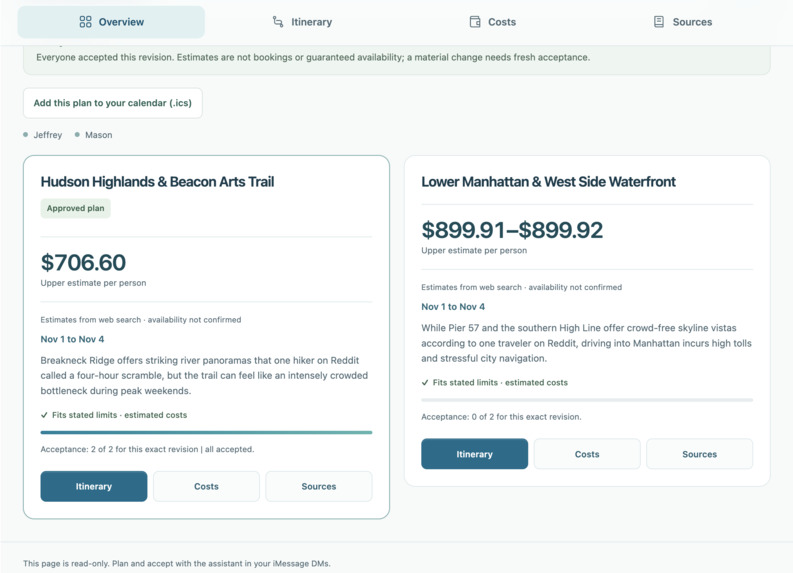The image size is (793, 573).
Task: Open the Costs tab
Action: click(493, 22)
